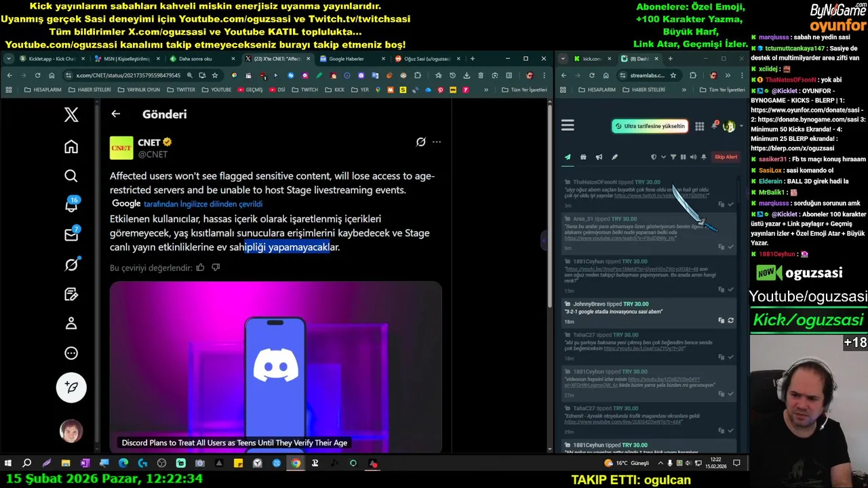The height and width of the screenshot is (488, 868).
Task: Switch to the kick.com tab in right browser
Action: point(593,59)
